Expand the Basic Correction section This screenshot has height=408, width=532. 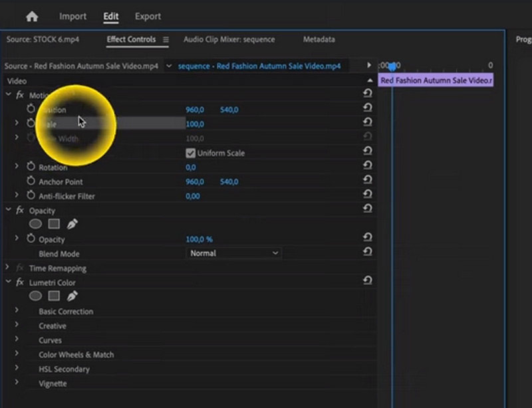(16, 310)
